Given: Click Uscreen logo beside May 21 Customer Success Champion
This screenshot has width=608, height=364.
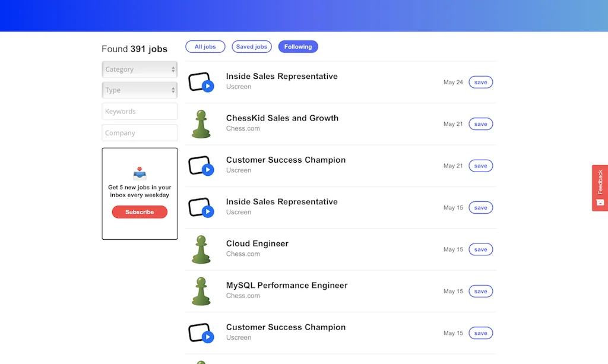Looking at the screenshot, I should click(x=201, y=166).
